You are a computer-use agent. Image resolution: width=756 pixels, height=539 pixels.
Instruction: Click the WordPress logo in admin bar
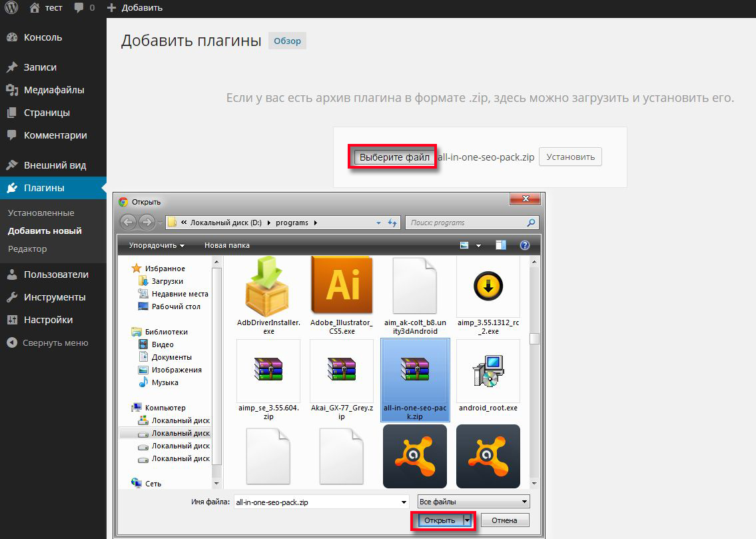pos(11,8)
